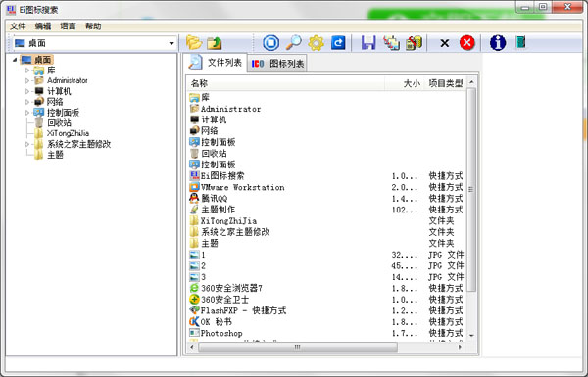The image size is (588, 377).
Task: Select 主题制作 in the file list
Action: pos(327,210)
